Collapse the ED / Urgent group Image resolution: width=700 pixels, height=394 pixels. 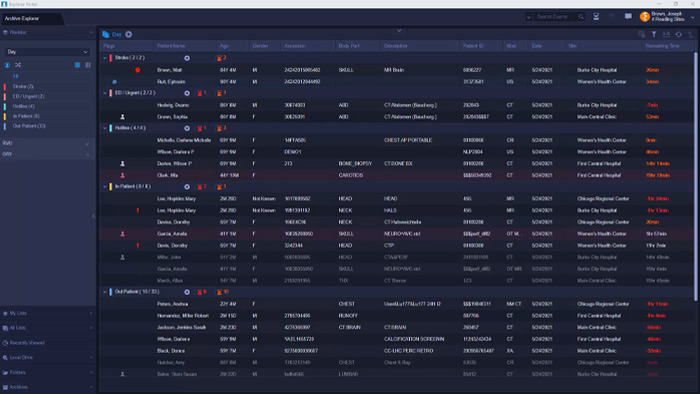(x=105, y=93)
